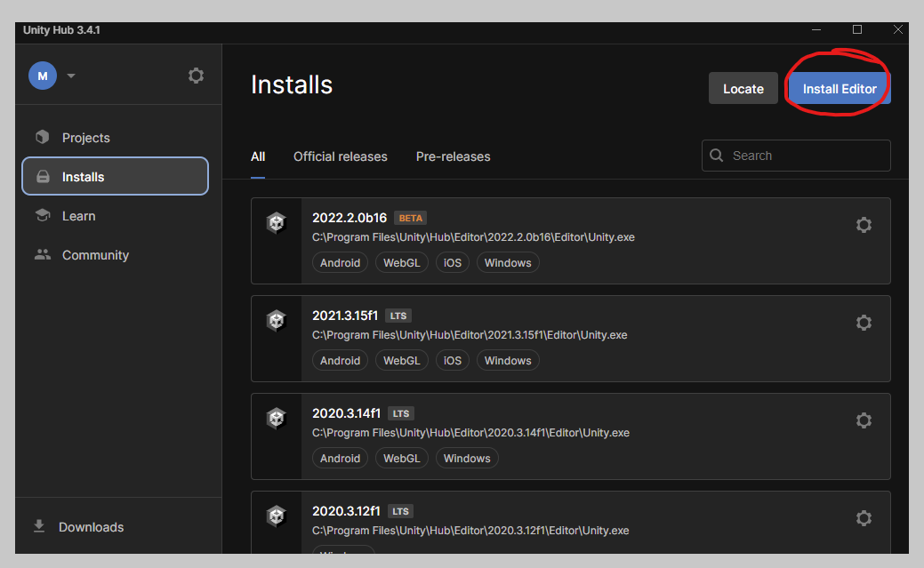Screen dimensions: 924x568
Task: Click the 2022.2.0b16 version title
Action: [350, 218]
